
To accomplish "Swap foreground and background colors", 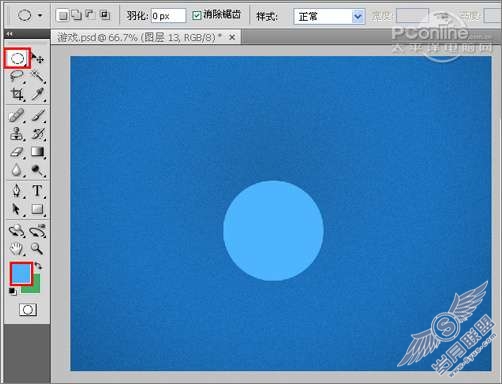I will (x=38, y=266).
